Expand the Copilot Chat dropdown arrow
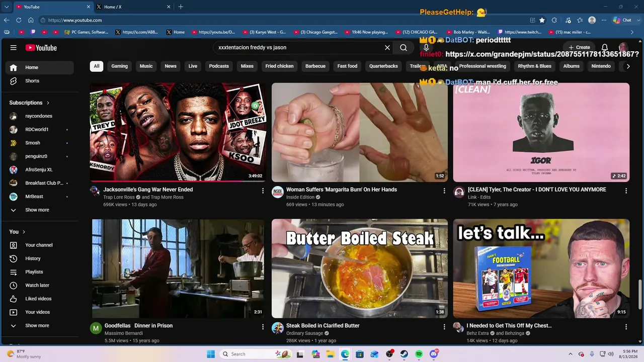Viewport: 644px width, 362px height. 637,20
